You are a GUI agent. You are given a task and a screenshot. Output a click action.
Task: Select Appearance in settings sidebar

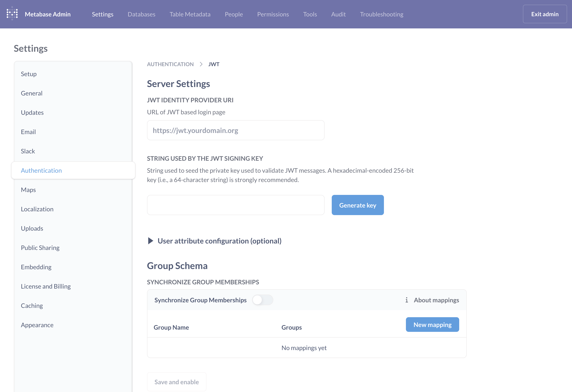click(x=73, y=325)
